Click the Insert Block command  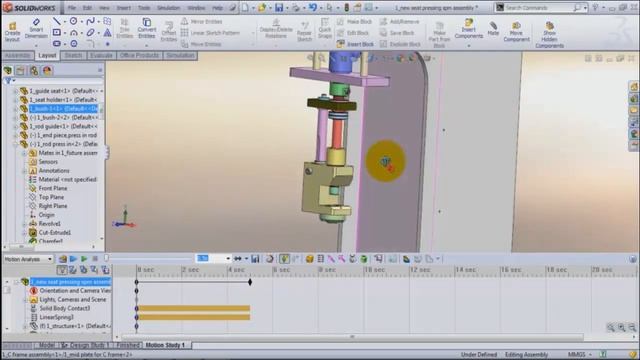[355, 44]
